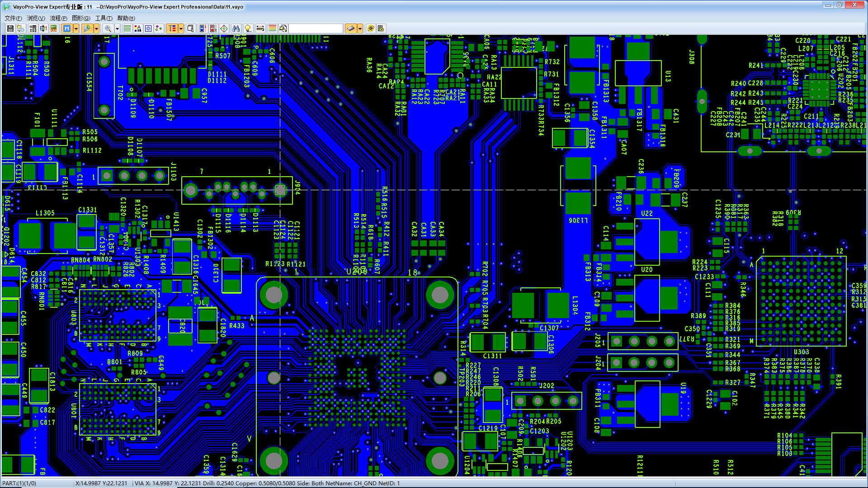The height and width of the screenshot is (488, 868).
Task: Open the 文件(F) menu
Action: pos(13,18)
